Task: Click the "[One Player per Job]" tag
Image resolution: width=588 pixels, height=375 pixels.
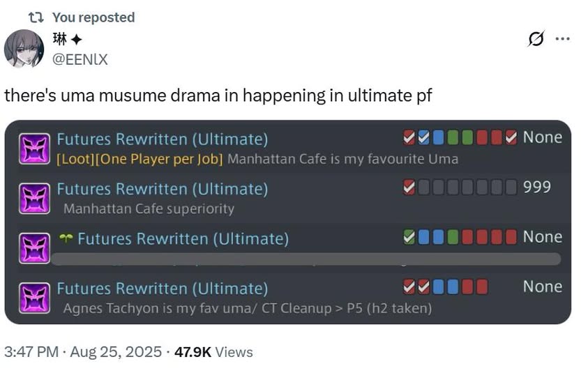Action: (158, 159)
